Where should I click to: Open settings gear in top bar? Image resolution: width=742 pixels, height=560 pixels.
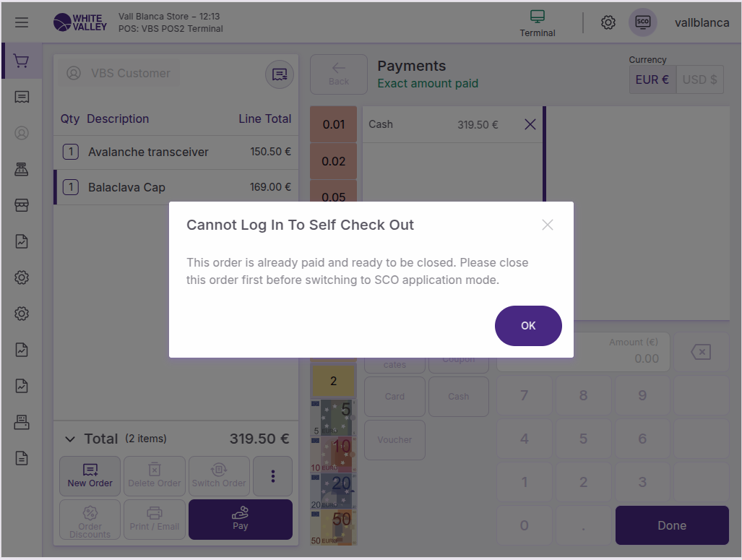click(608, 22)
